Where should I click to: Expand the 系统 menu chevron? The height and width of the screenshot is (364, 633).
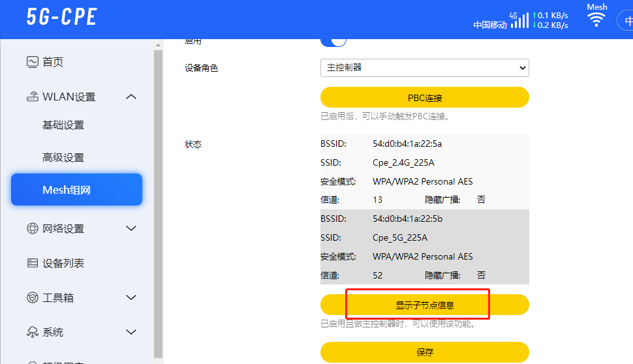point(131,332)
